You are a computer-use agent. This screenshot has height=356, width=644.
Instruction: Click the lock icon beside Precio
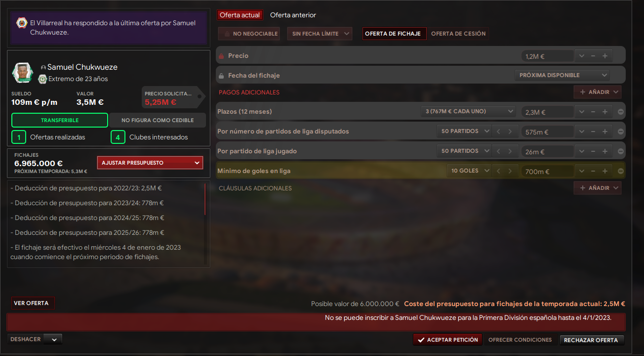[221, 56]
